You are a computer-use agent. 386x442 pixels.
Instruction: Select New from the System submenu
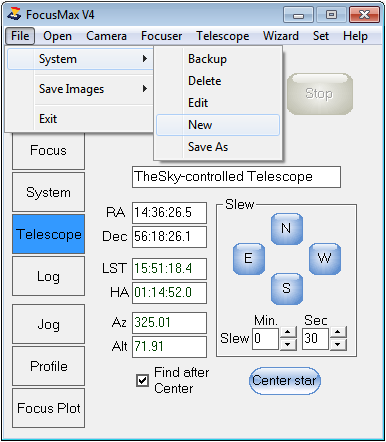(x=218, y=125)
